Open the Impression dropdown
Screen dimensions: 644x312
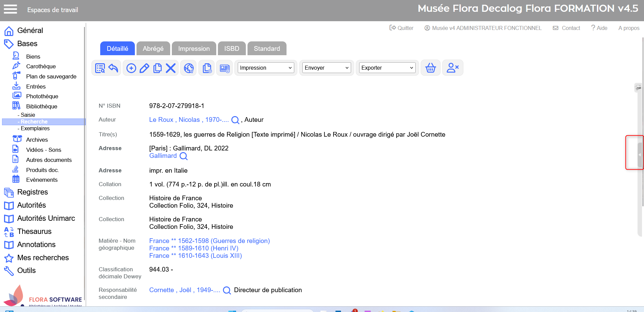(x=266, y=68)
